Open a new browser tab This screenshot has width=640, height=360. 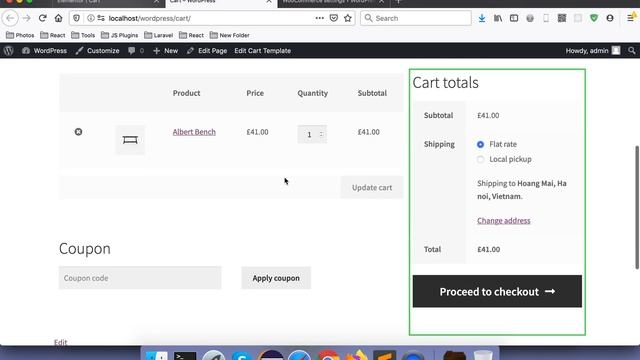pos(398,2)
